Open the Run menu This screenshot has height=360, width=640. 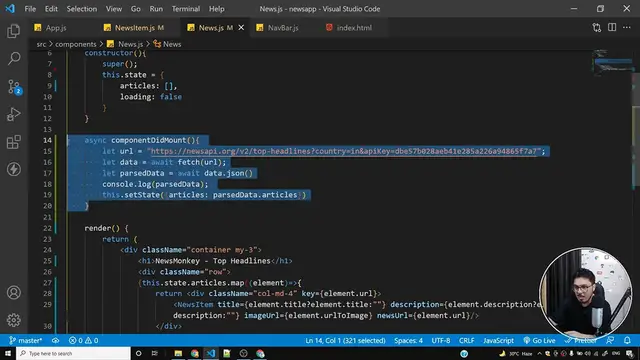point(156,9)
